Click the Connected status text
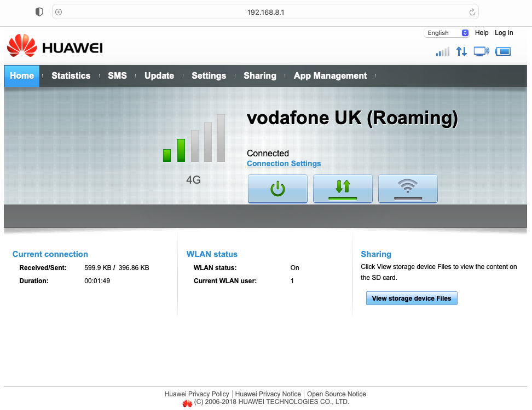 pyautogui.click(x=268, y=153)
